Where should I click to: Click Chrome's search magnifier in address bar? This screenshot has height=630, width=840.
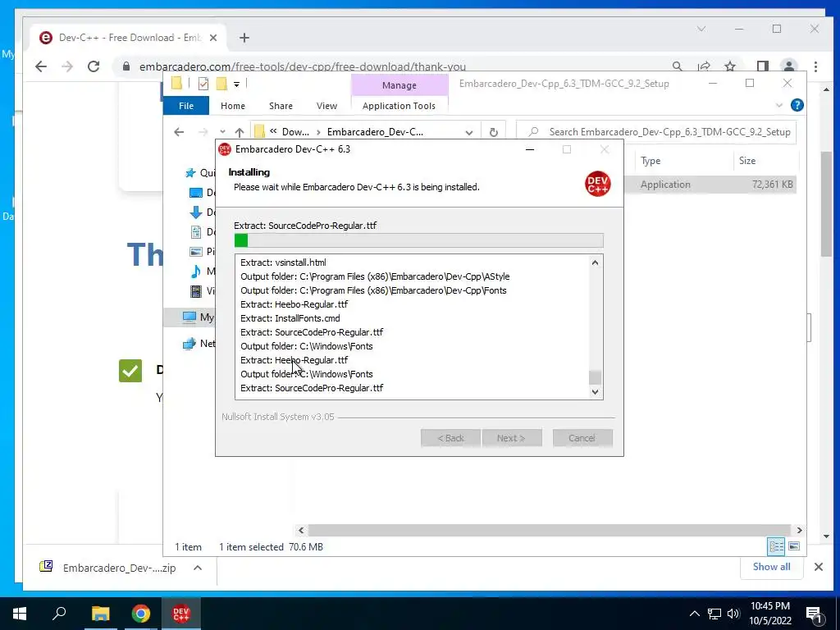click(677, 66)
